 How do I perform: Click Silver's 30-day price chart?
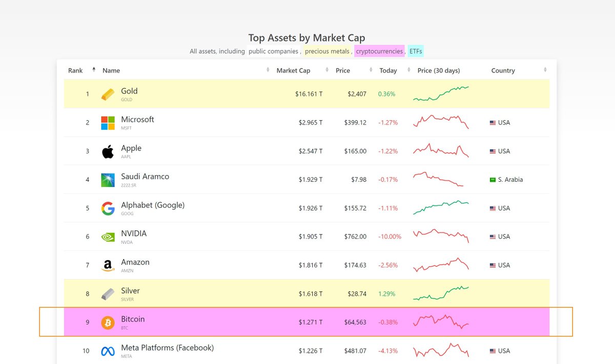441,293
